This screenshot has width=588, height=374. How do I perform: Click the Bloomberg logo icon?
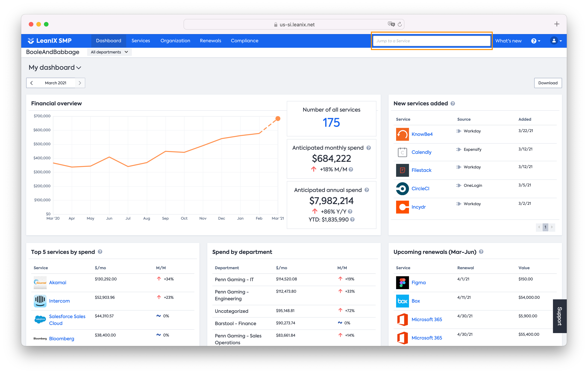pyautogui.click(x=40, y=339)
